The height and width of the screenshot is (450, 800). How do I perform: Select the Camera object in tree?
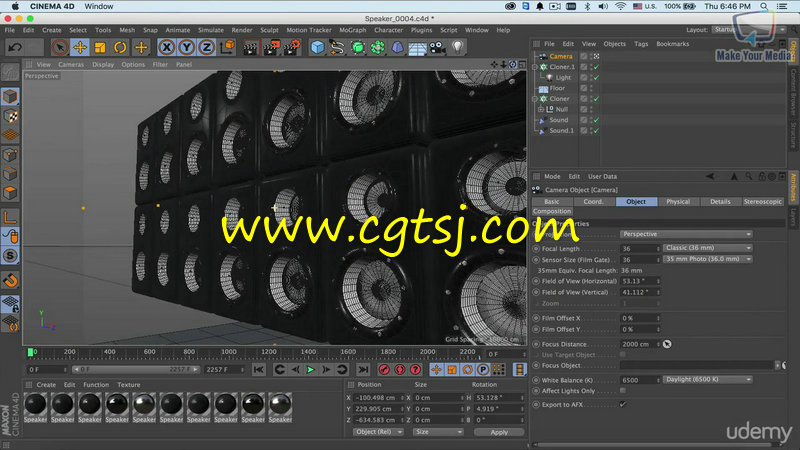(x=561, y=56)
